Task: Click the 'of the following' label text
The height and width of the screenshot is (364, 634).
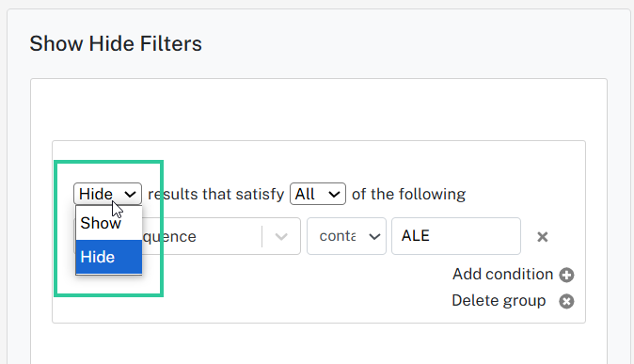Action: tap(408, 194)
